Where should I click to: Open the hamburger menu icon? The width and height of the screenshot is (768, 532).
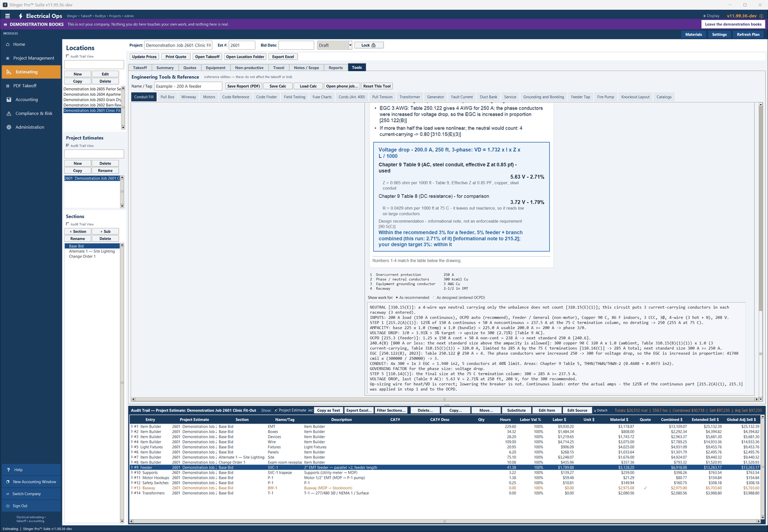pyautogui.click(x=8, y=16)
